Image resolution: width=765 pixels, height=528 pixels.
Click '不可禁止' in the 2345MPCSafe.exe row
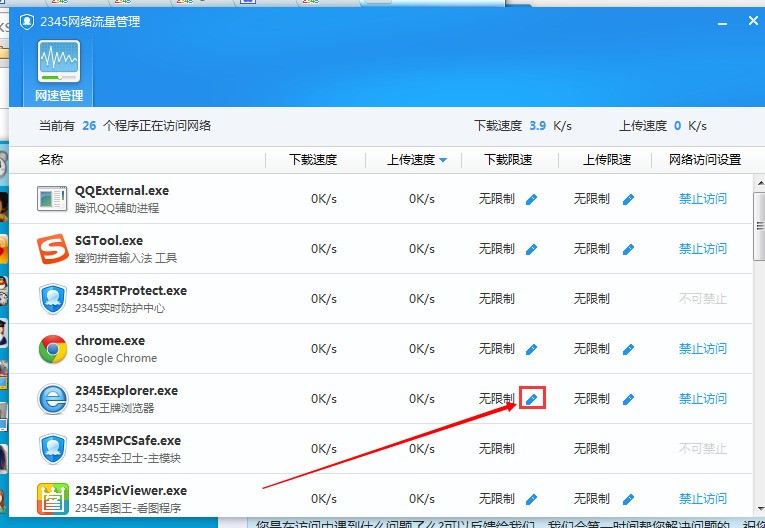point(703,448)
